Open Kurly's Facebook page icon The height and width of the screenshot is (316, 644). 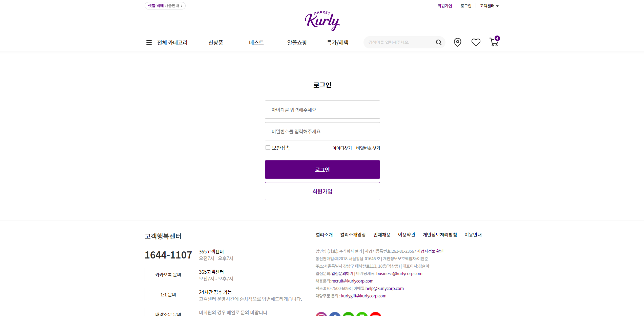(335, 315)
